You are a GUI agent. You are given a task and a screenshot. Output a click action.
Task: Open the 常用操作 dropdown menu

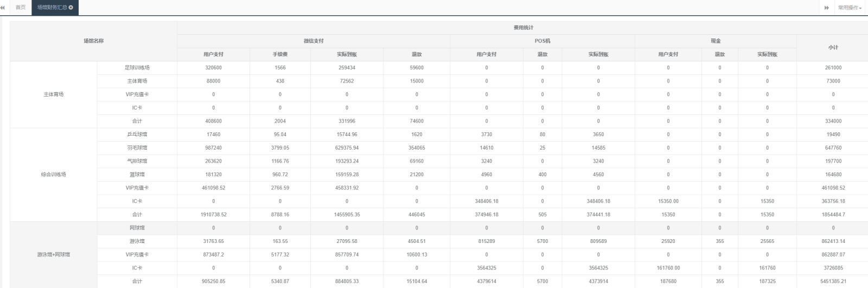coord(850,8)
